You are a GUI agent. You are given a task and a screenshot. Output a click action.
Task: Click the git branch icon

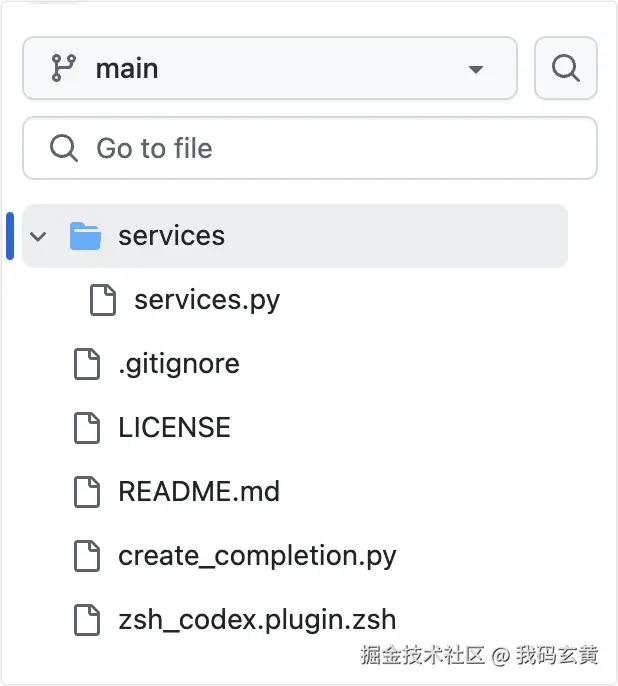click(x=63, y=69)
